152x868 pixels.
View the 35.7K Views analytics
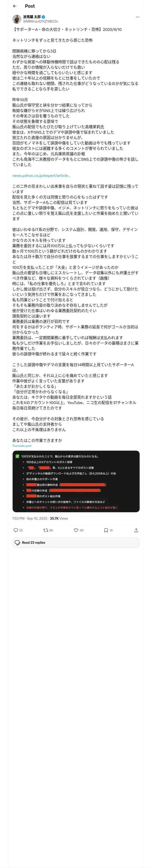point(59,518)
